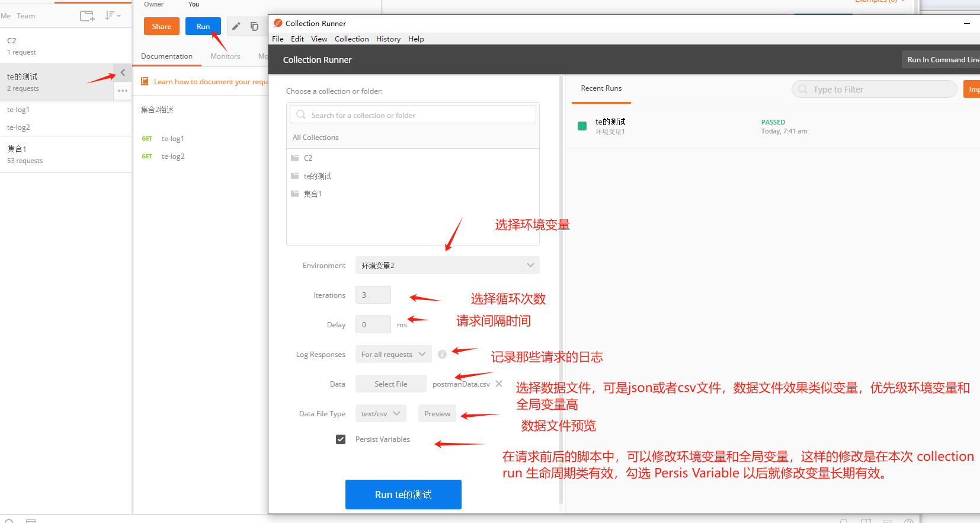The width and height of the screenshot is (980, 523).
Task: Open the Edit menu
Action: [x=297, y=39]
